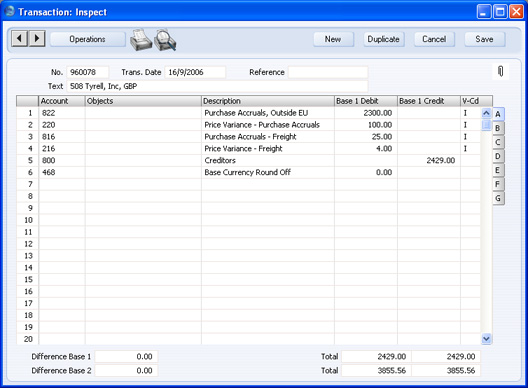
Task: Click description 'Creditors'
Action: coord(220,160)
